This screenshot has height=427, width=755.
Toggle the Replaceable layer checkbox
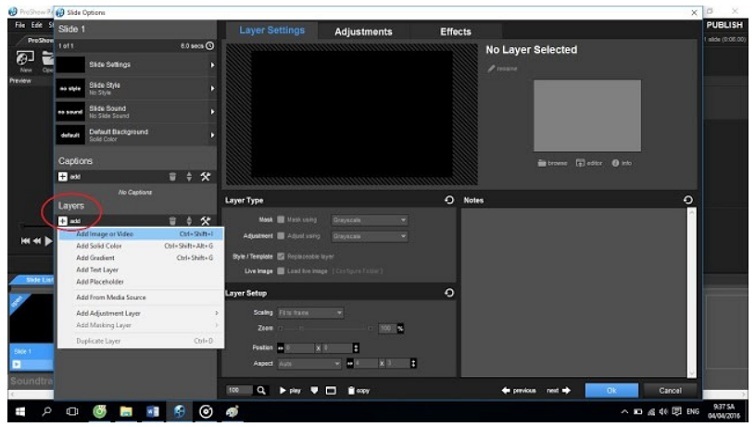click(x=281, y=256)
